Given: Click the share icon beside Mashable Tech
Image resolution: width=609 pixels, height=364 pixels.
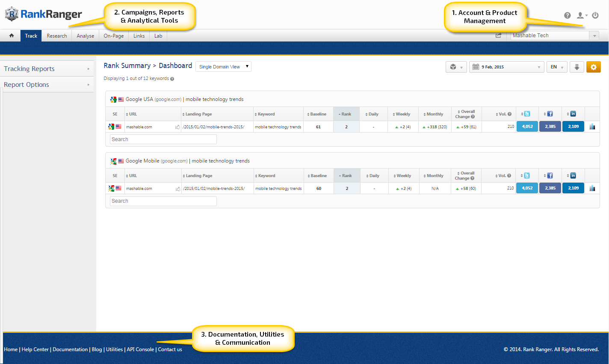Looking at the screenshot, I should [x=498, y=36].
